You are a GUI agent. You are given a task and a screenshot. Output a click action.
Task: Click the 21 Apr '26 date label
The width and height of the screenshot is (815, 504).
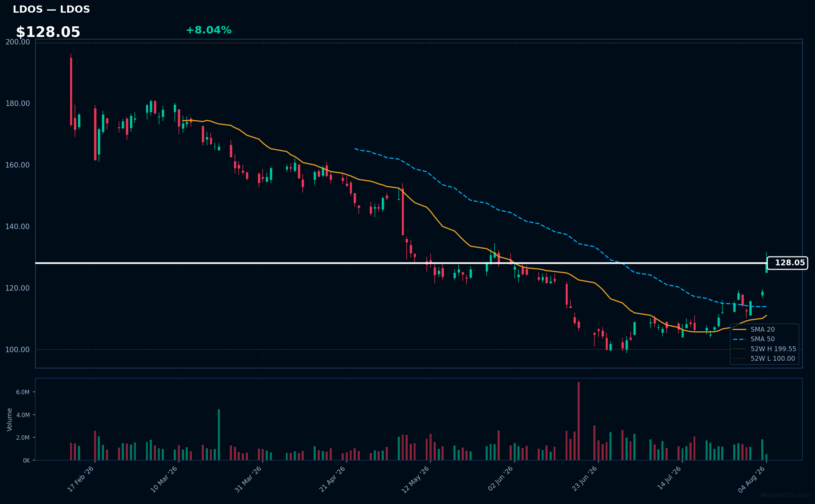point(332,479)
